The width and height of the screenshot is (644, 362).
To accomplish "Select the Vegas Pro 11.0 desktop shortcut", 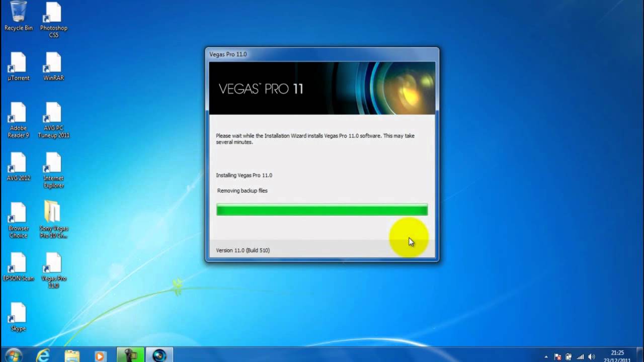I will [x=53, y=270].
